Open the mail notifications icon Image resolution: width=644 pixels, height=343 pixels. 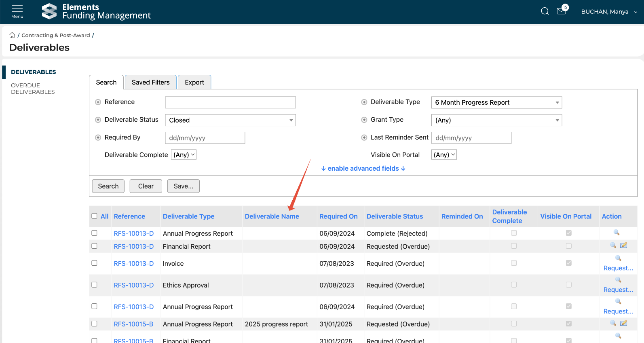pos(562,11)
